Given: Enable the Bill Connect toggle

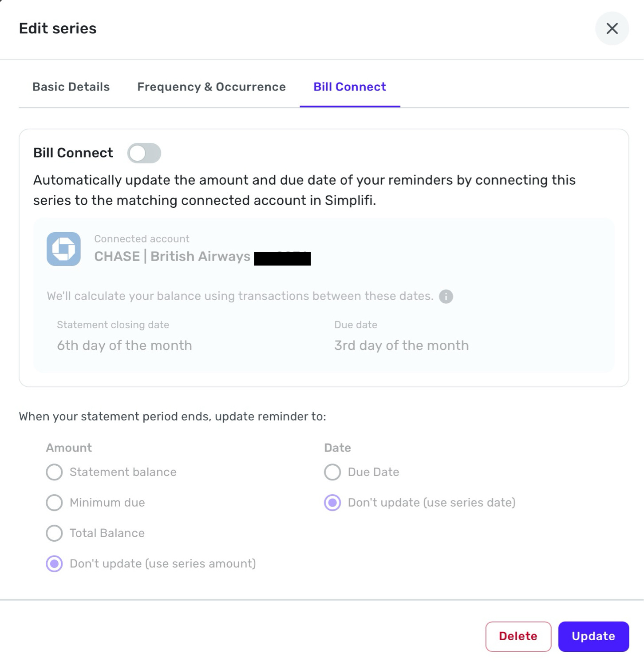Looking at the screenshot, I should (144, 153).
